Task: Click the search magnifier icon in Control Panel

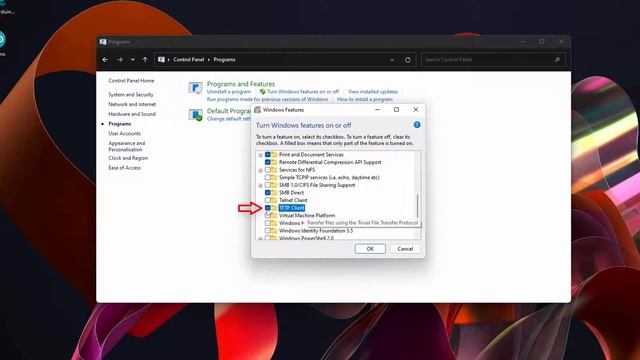Action: point(557,60)
